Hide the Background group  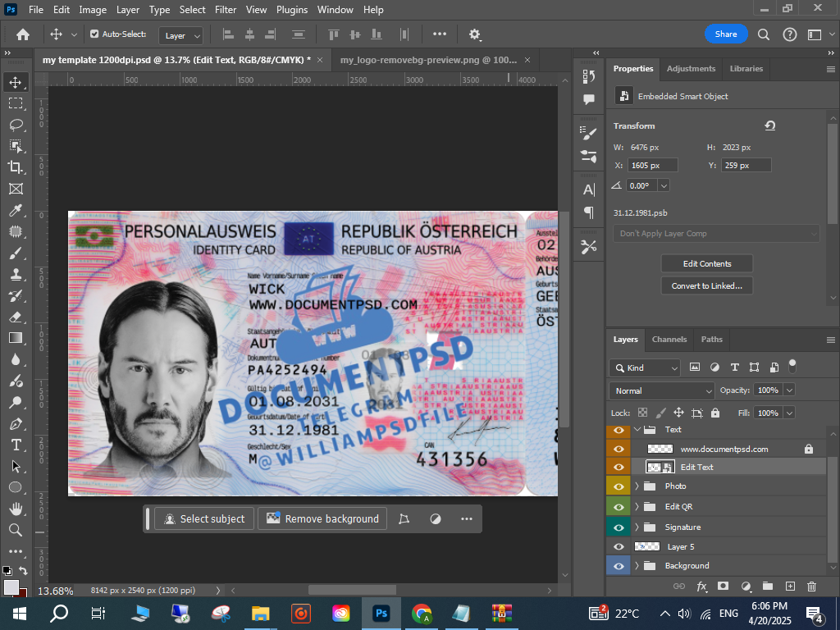click(x=619, y=566)
